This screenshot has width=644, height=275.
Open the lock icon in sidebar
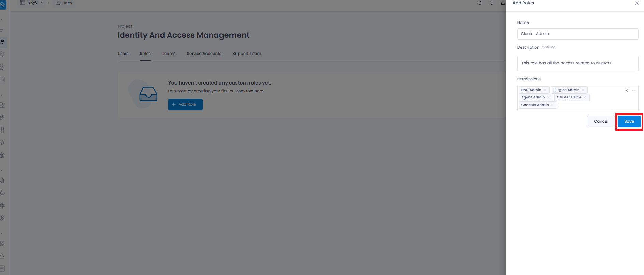point(2,67)
